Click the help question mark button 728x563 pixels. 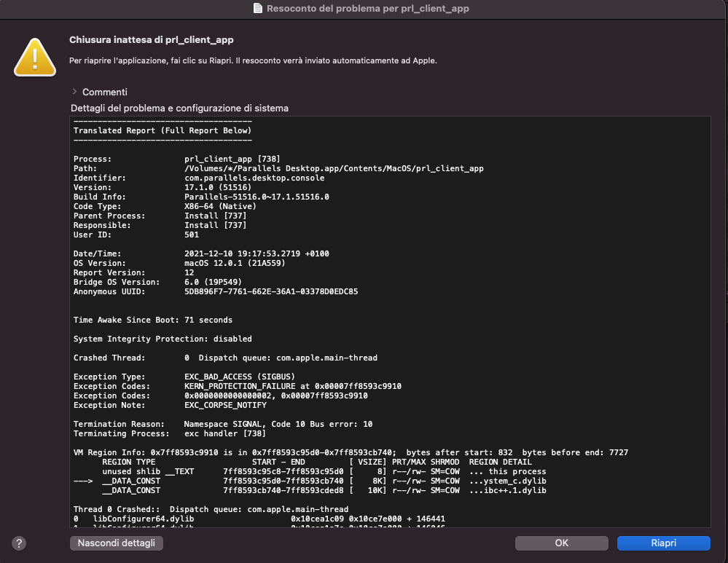pos(19,543)
